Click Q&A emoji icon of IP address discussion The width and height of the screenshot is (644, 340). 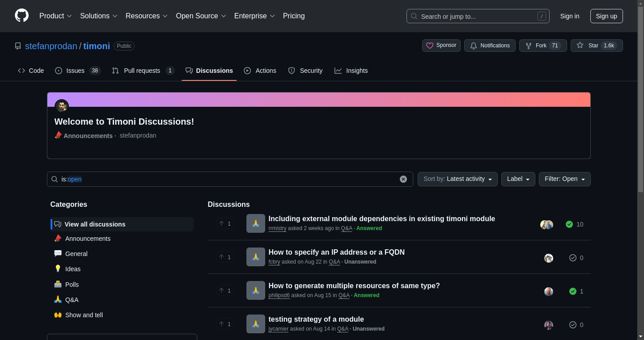(256, 257)
